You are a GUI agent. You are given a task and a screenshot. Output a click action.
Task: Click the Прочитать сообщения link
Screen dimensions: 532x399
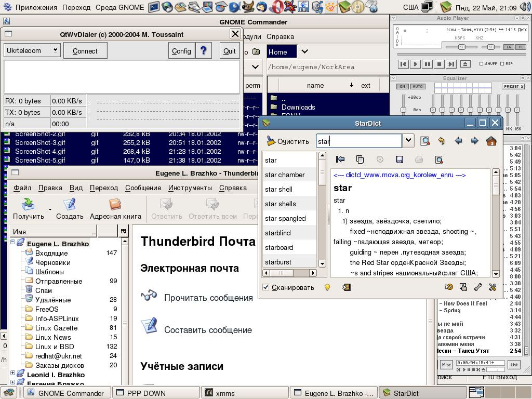point(208,298)
